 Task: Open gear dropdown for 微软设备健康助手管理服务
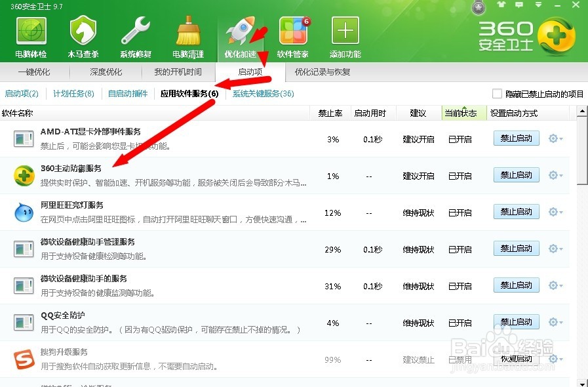(555, 249)
